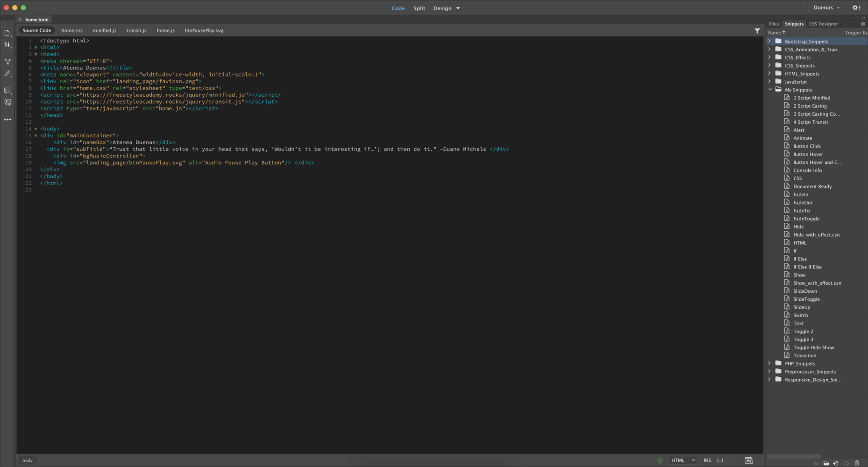868x467 pixels.
Task: Expand the CSS_Animation_&_Tran... folder
Action: (769, 49)
